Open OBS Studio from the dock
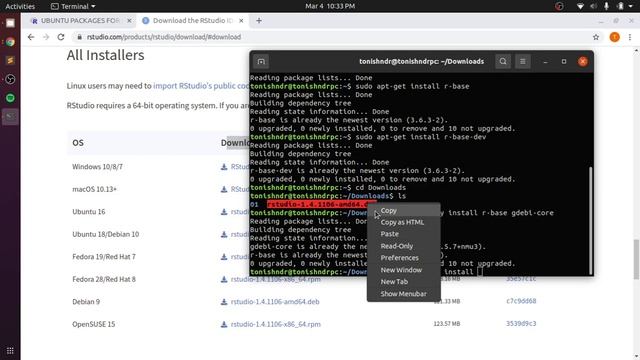This screenshot has height=360, width=640. click(x=10, y=79)
